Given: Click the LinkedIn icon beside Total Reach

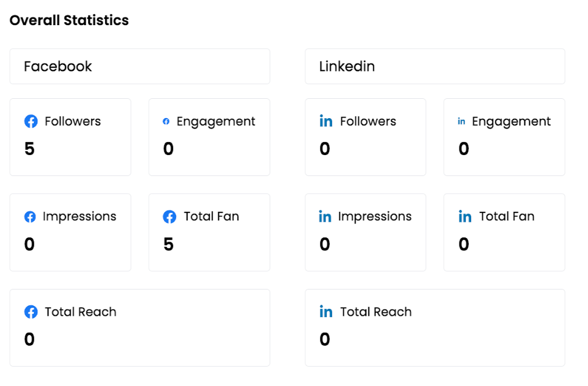Looking at the screenshot, I should [326, 312].
